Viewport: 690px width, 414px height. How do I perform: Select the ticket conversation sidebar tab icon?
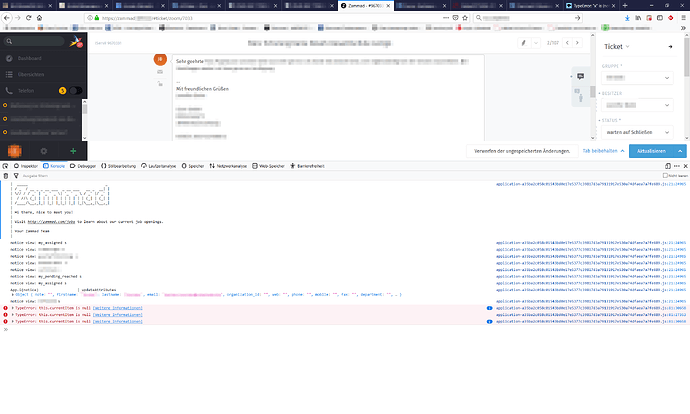(x=580, y=77)
